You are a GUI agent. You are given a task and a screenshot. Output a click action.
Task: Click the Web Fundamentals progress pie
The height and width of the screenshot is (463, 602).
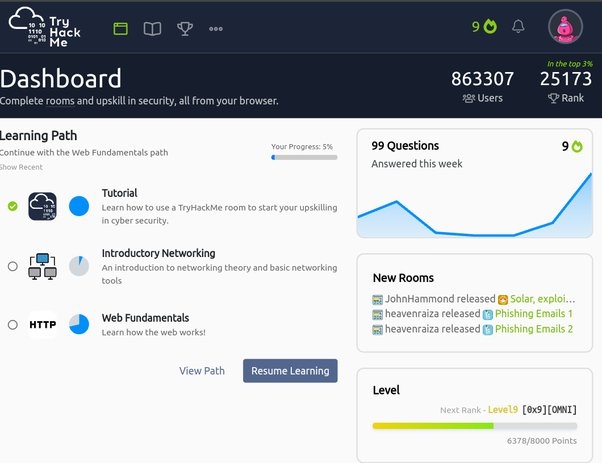coord(79,324)
